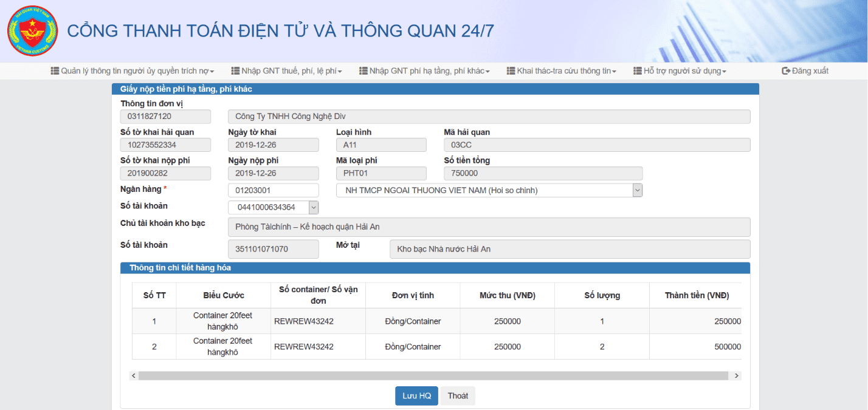
Task: Click the Mở tại Kho bạc field
Action: point(570,249)
